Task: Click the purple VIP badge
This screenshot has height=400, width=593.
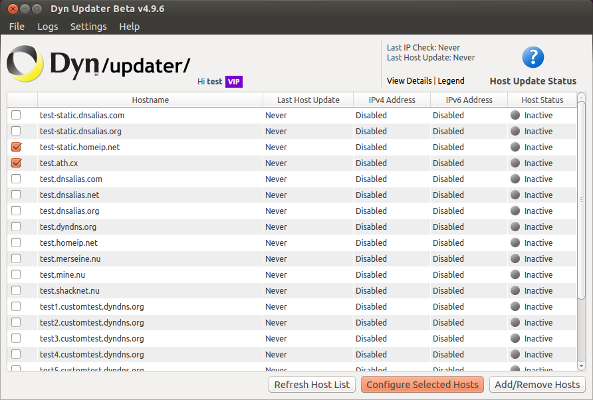Action: [x=234, y=82]
